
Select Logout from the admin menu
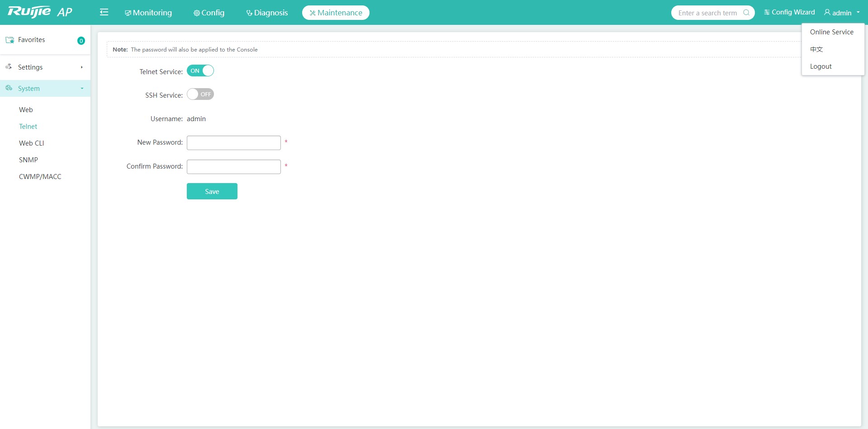click(821, 66)
